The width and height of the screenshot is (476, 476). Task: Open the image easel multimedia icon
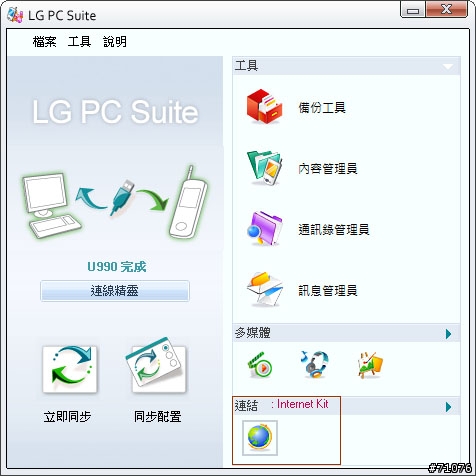coord(370,365)
